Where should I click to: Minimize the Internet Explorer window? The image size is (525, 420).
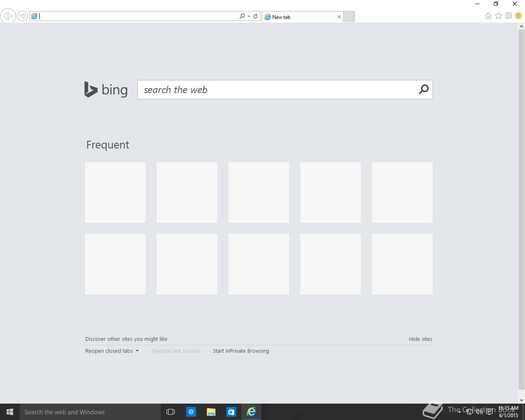477,4
